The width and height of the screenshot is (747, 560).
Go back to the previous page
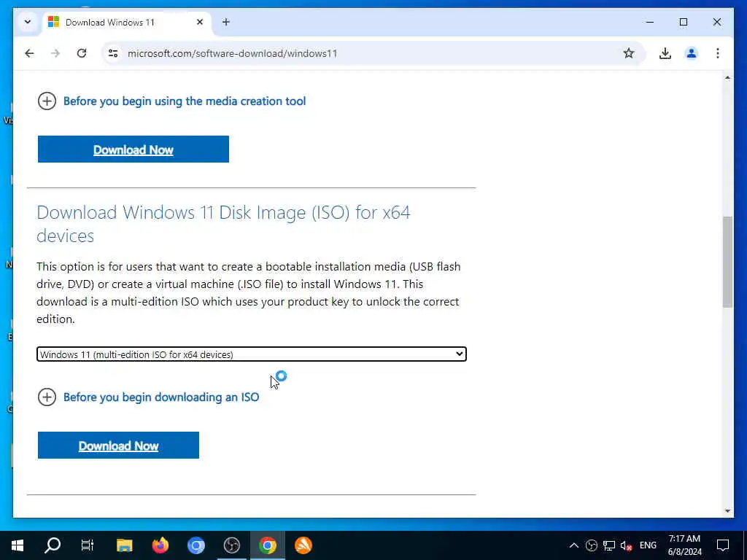(29, 53)
